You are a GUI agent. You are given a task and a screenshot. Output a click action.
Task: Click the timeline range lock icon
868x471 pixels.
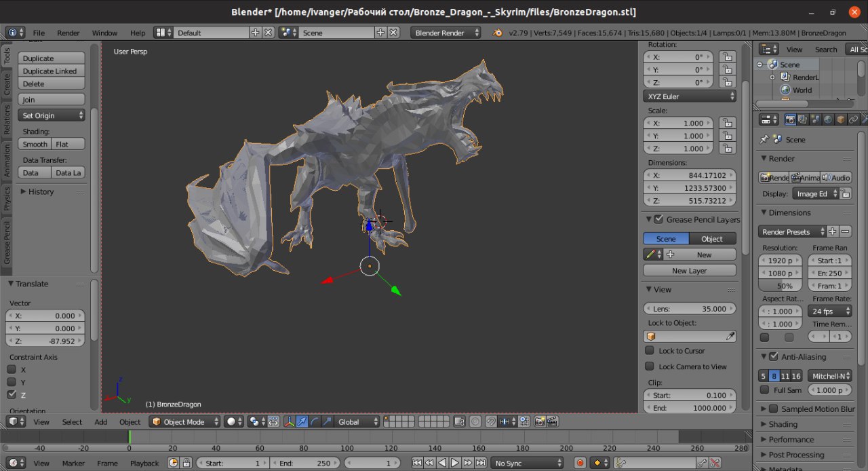(186, 463)
